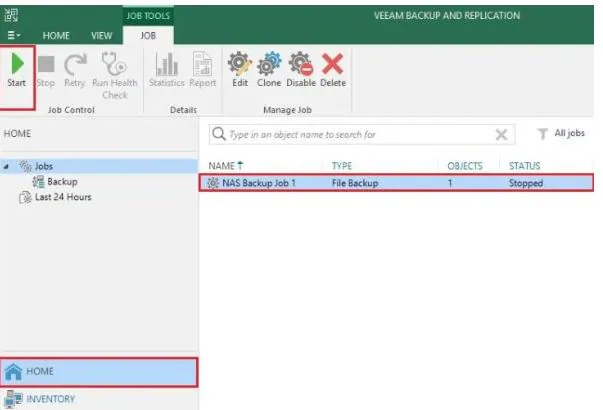Sort by the OBJECTS column header
This screenshot has height=410, width=603.
pyautogui.click(x=465, y=166)
